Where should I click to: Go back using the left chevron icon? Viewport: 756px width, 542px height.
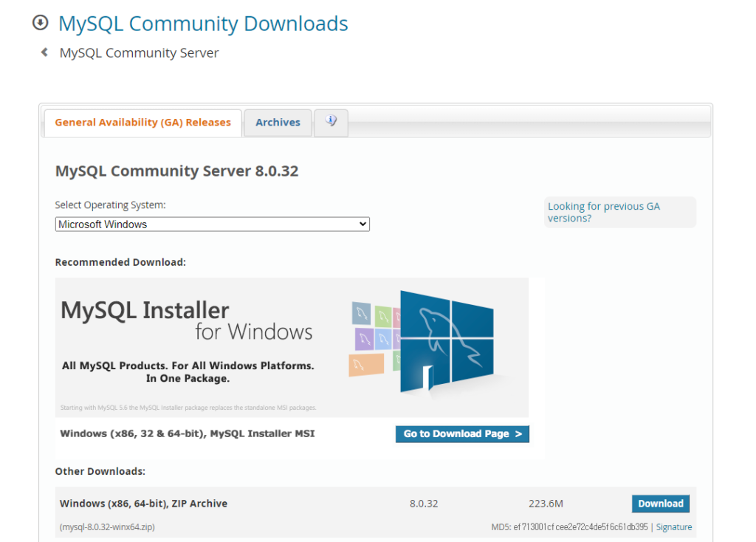point(44,52)
